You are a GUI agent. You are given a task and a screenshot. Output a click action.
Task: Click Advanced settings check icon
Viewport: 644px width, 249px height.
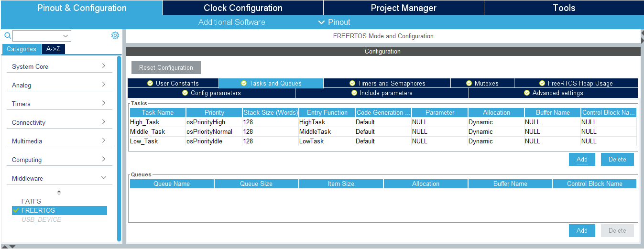click(527, 93)
